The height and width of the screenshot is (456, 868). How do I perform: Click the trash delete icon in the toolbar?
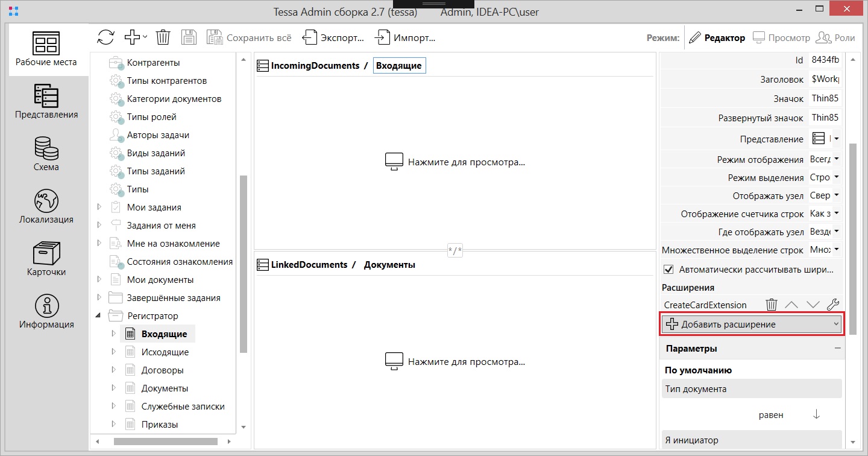tap(163, 37)
